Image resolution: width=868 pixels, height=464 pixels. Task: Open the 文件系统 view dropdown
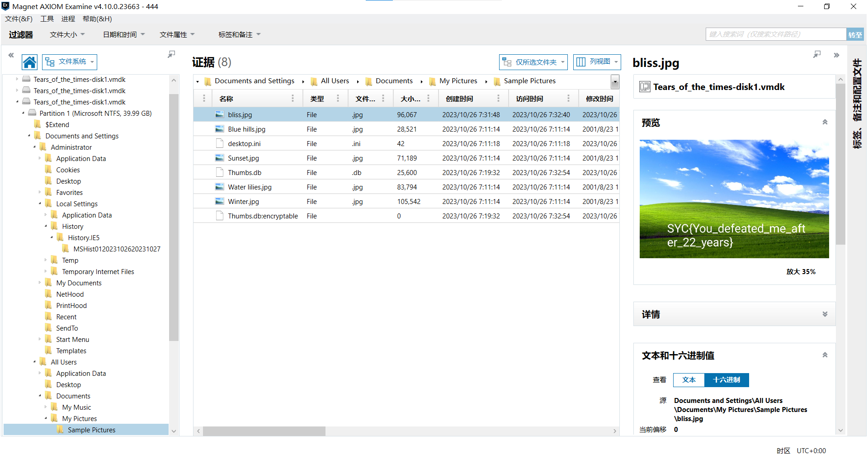(70, 62)
